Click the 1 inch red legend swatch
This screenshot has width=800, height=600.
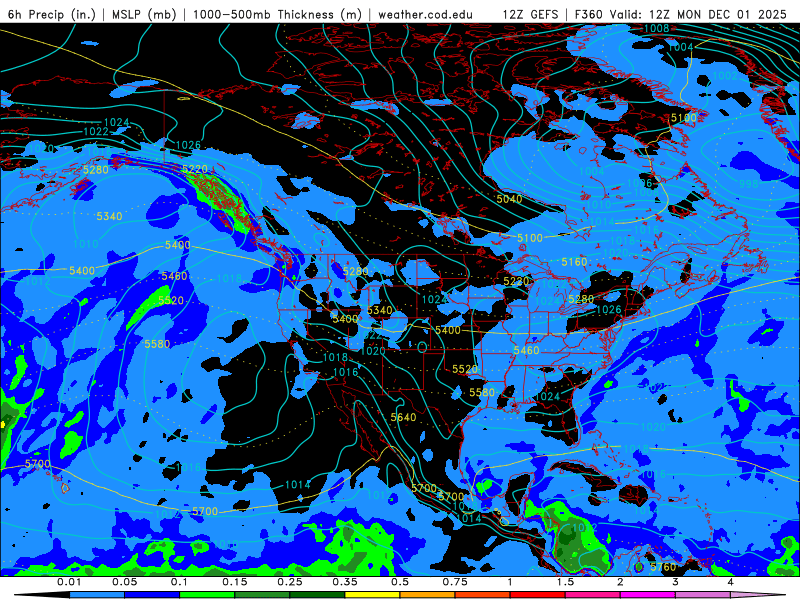point(538,595)
